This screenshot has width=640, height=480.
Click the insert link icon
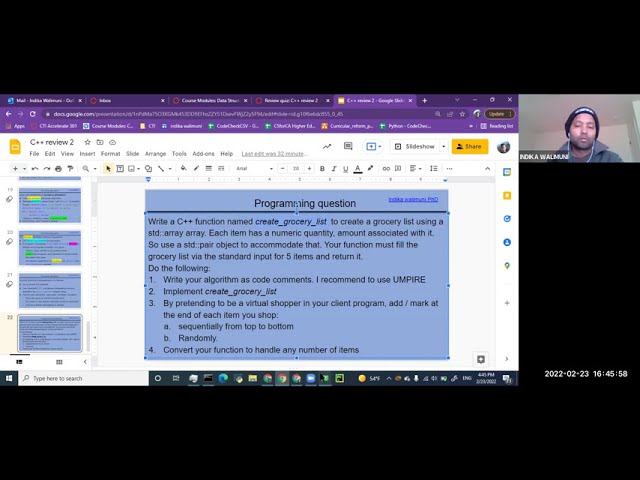pos(386,169)
